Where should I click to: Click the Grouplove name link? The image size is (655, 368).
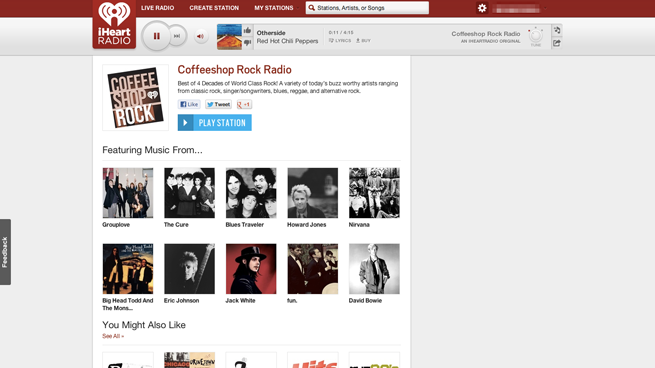click(116, 225)
